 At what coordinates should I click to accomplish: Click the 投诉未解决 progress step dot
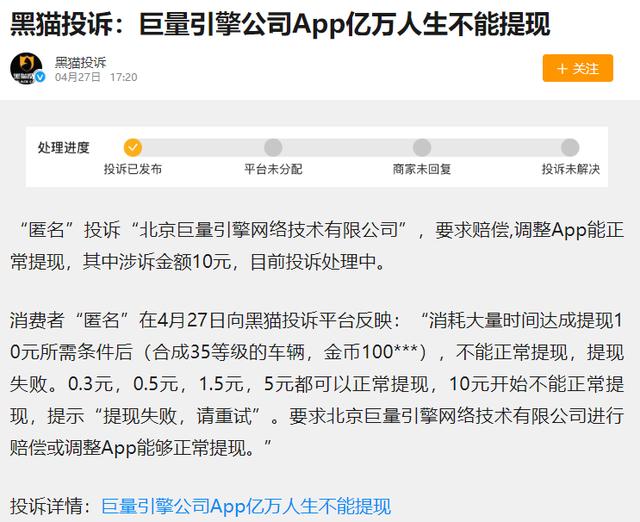tap(570, 147)
